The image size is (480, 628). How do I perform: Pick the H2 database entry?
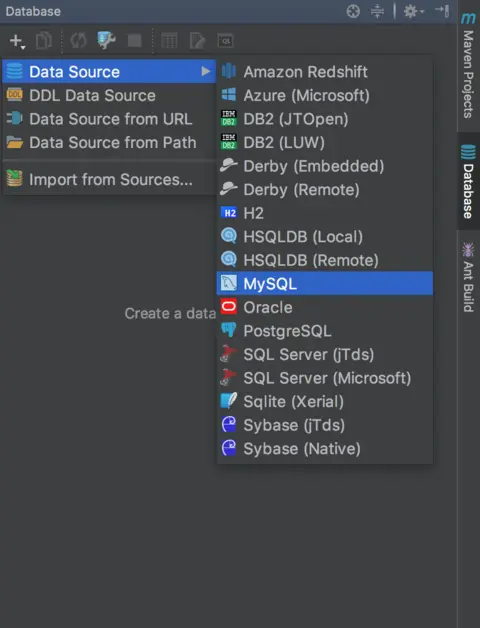pos(325,213)
